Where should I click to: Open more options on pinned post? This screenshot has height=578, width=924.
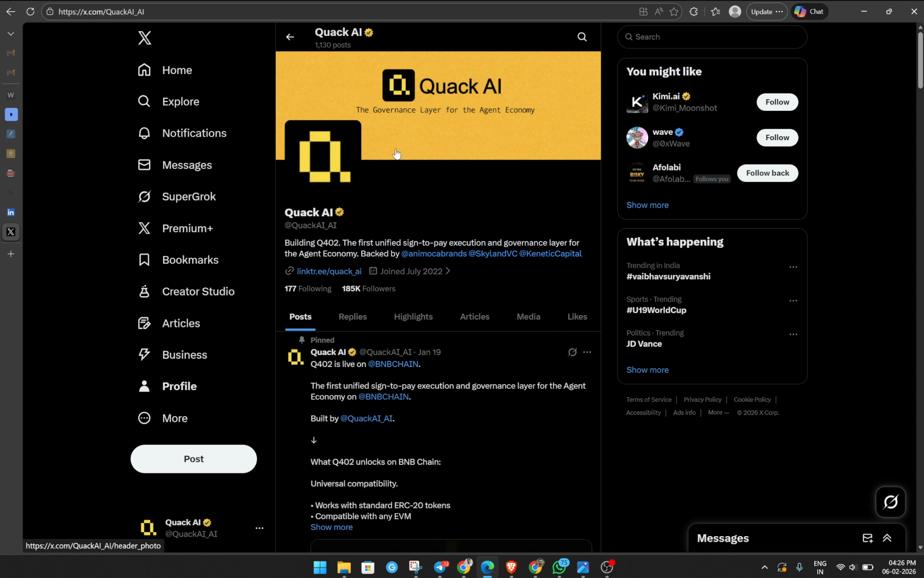(587, 352)
